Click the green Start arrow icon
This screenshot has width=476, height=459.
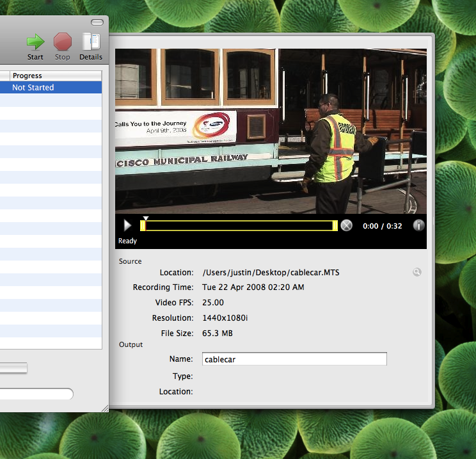[x=35, y=42]
